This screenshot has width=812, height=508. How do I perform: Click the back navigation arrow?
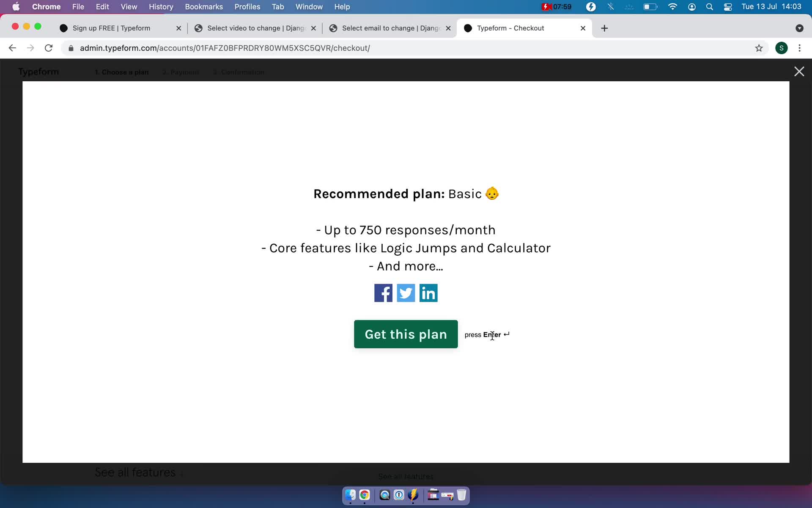[12, 48]
